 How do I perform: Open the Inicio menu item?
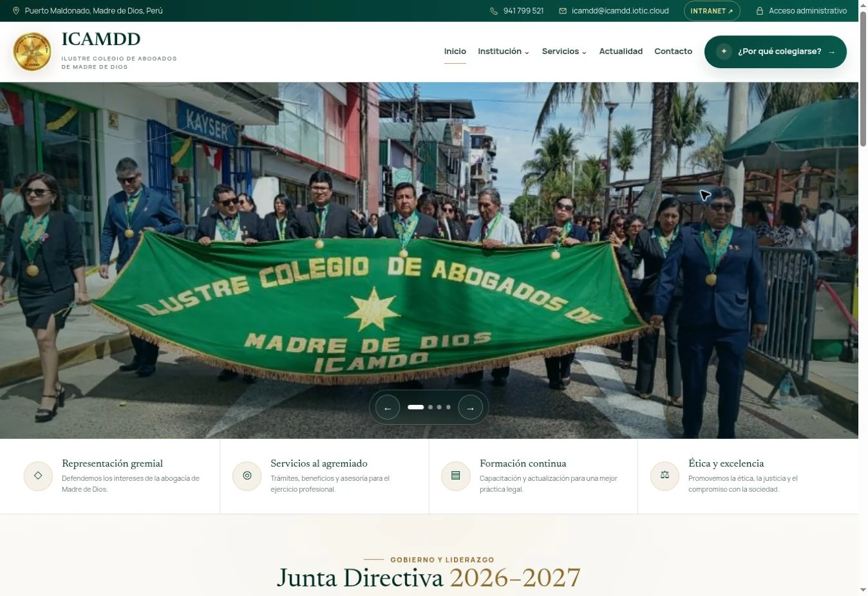[x=455, y=51]
